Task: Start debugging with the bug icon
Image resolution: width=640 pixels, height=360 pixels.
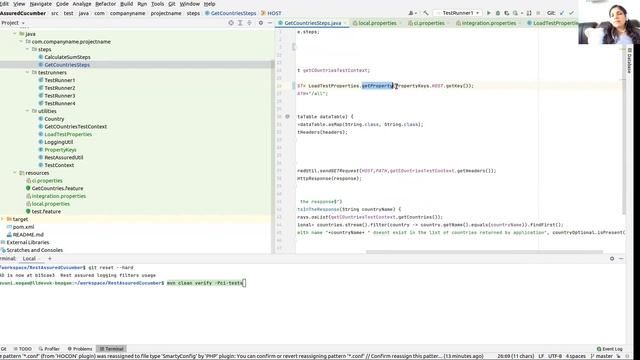Action: 498,13
